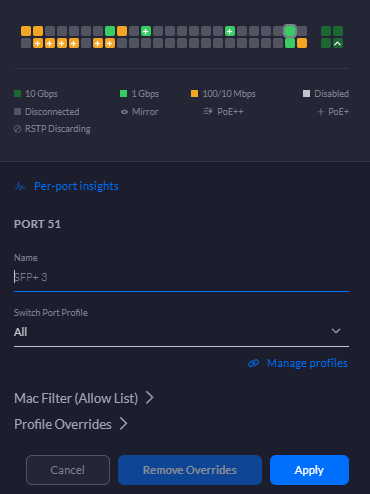Expand the Mac Filter (Allow List) section

[84, 398]
